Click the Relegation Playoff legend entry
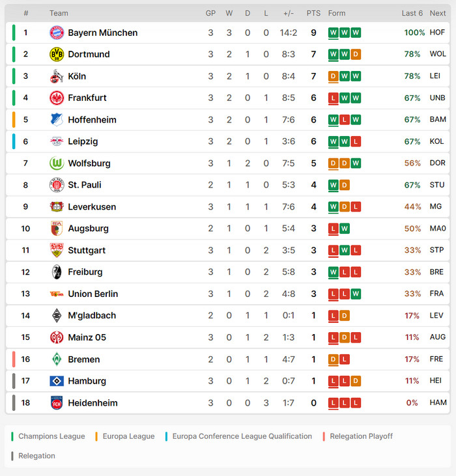Image resolution: width=456 pixels, height=476 pixels. [358, 436]
